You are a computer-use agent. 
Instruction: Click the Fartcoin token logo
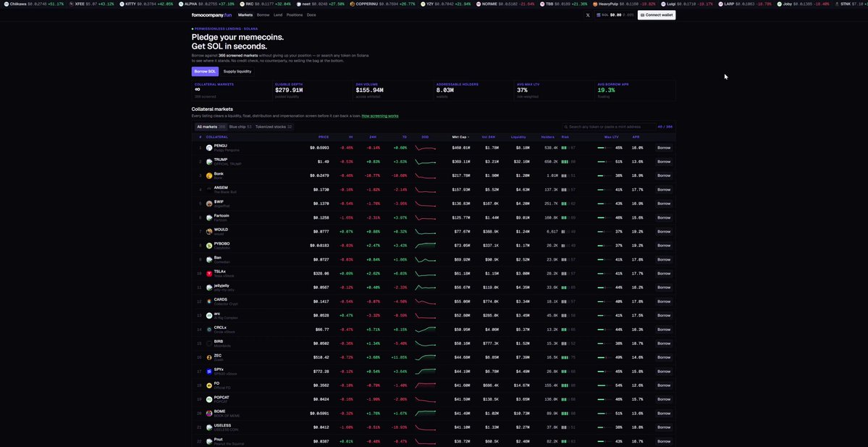coord(209,217)
